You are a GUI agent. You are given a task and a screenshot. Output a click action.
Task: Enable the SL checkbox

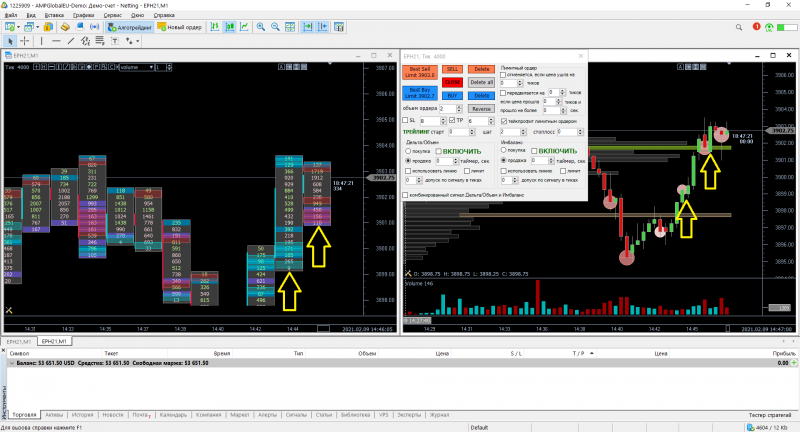[x=405, y=120]
